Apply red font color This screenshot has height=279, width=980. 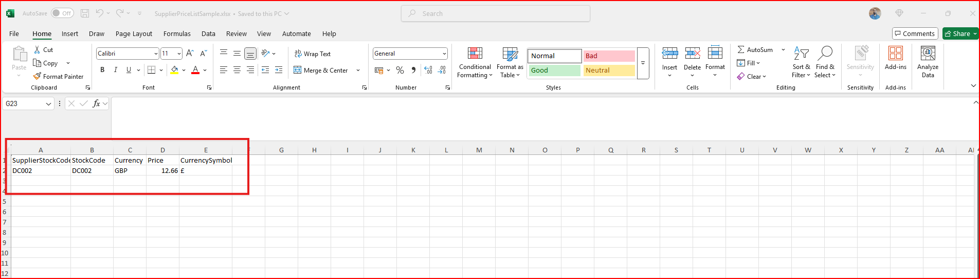pos(195,70)
